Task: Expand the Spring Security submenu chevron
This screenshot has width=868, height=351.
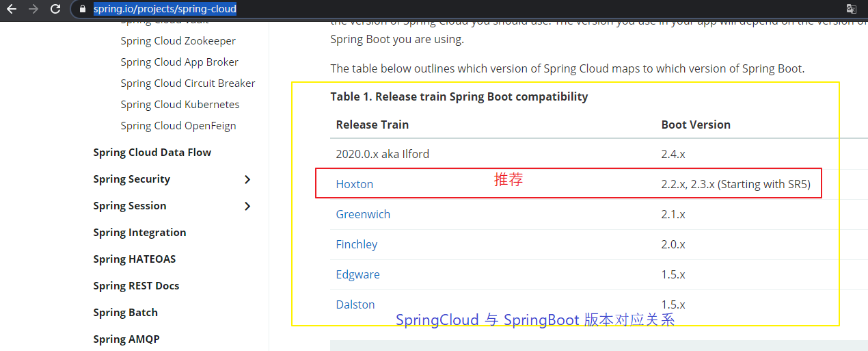Action: pyautogui.click(x=247, y=179)
